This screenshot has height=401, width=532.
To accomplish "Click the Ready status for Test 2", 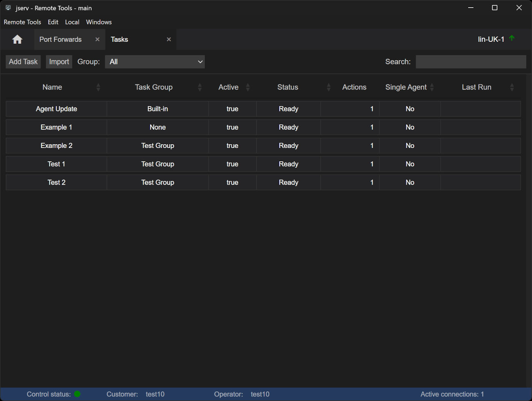I will [289, 183].
